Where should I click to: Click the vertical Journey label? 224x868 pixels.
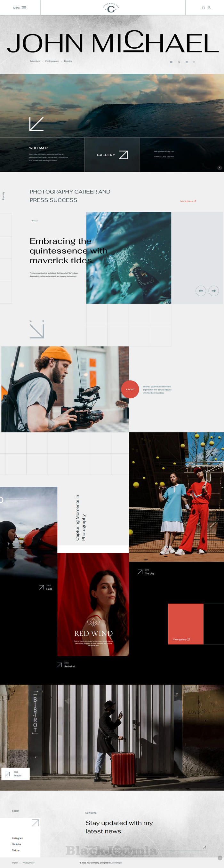pos(4,196)
